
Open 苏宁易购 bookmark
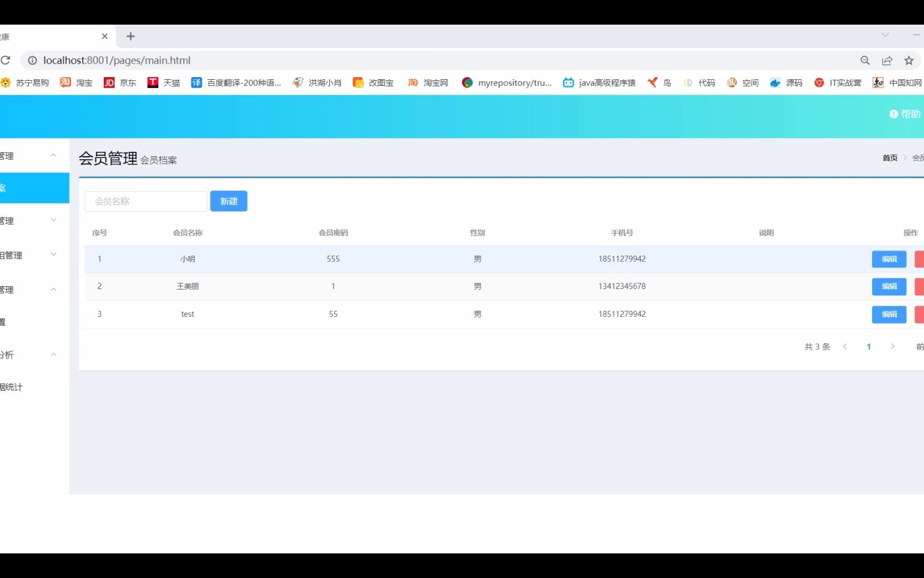(25, 82)
